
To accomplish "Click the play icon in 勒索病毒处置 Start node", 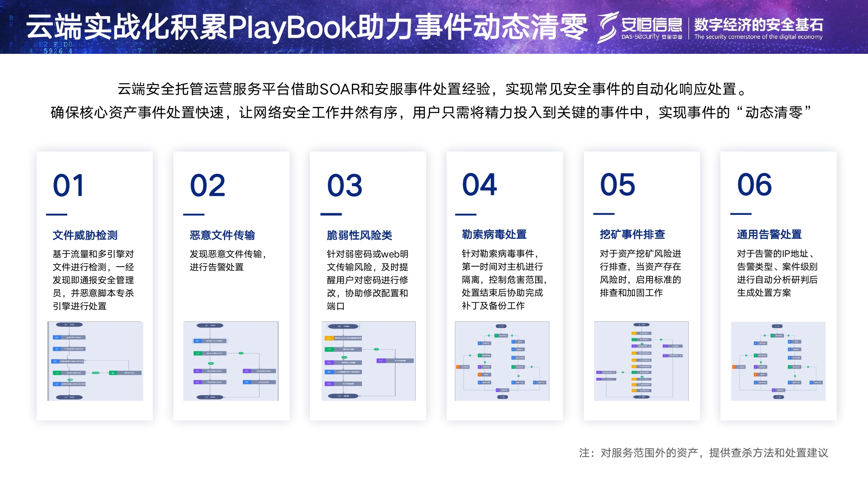I will click(x=501, y=326).
